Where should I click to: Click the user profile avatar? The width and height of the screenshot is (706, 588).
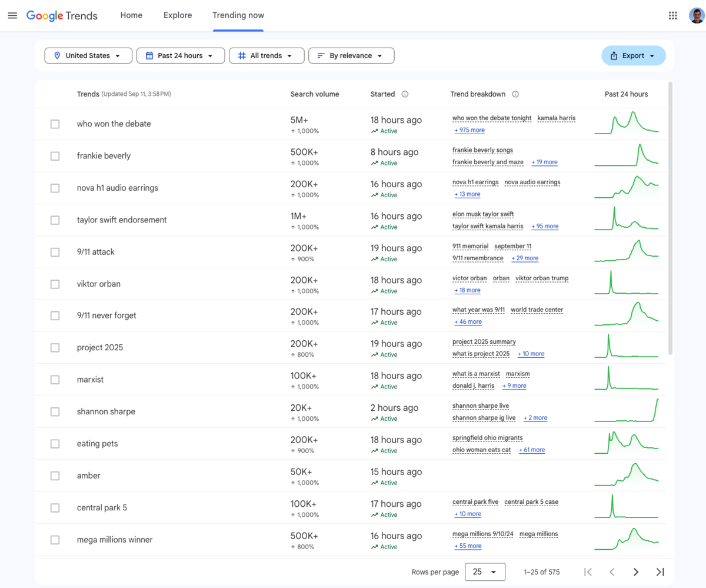(696, 15)
